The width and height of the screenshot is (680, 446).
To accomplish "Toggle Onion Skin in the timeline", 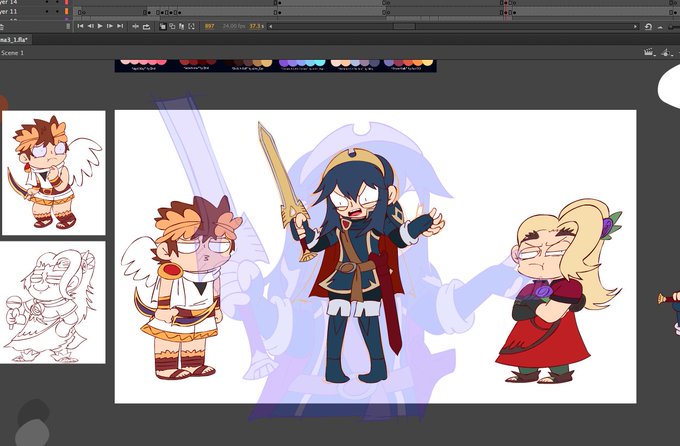I will point(163,26).
